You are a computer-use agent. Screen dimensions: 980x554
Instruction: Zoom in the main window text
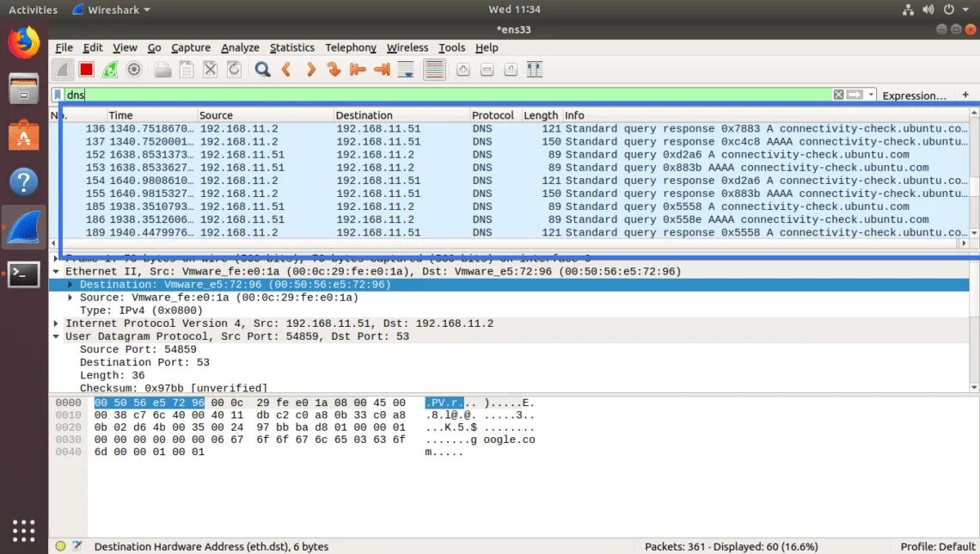462,70
